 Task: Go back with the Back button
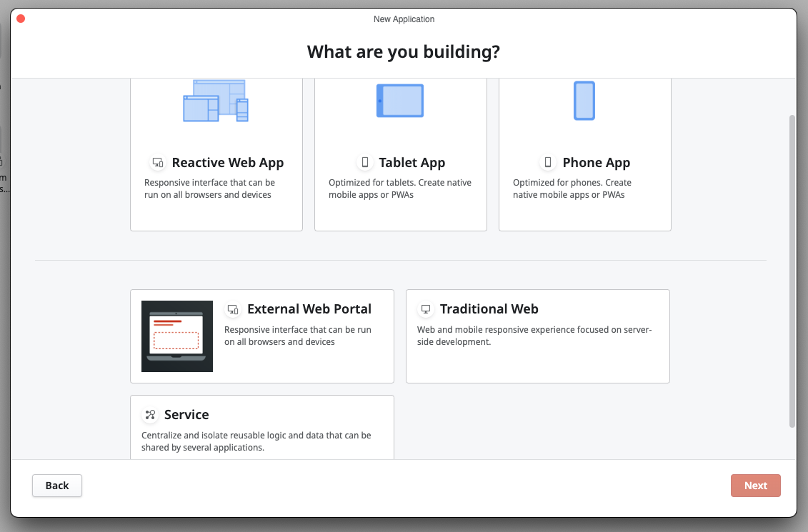click(57, 486)
